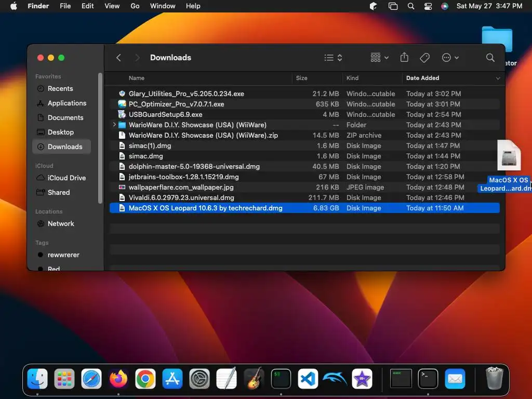Launch TextEdit from the Dock
This screenshot has width=532, height=399.
[227, 379]
